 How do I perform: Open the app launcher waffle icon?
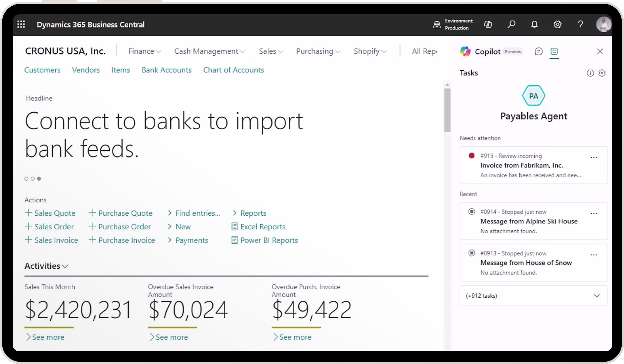21,24
